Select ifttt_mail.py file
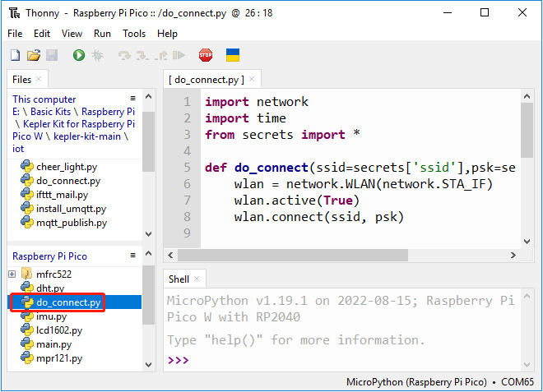The height and width of the screenshot is (392, 543). click(62, 195)
